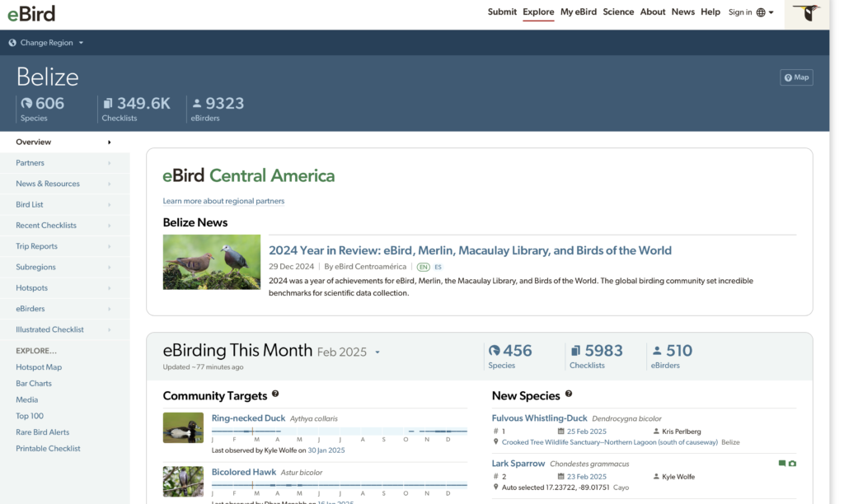Open the My eBird menu
844x504 pixels.
pyautogui.click(x=578, y=12)
